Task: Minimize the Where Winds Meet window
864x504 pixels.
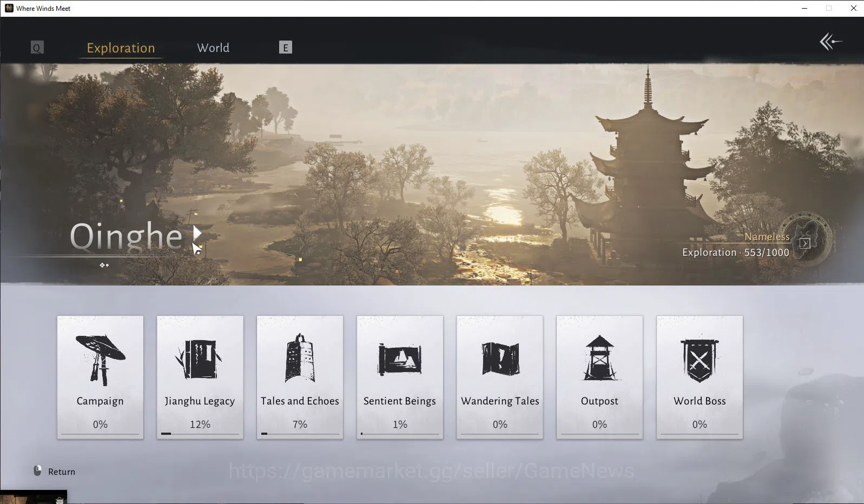Action: (x=804, y=8)
